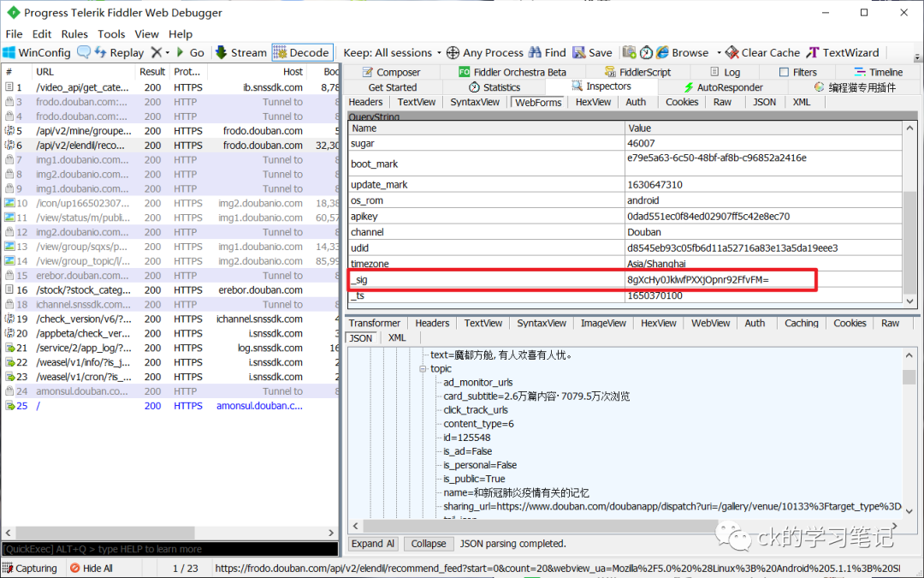Select response ImageView tab
The width and height of the screenshot is (924, 578).
click(x=603, y=323)
